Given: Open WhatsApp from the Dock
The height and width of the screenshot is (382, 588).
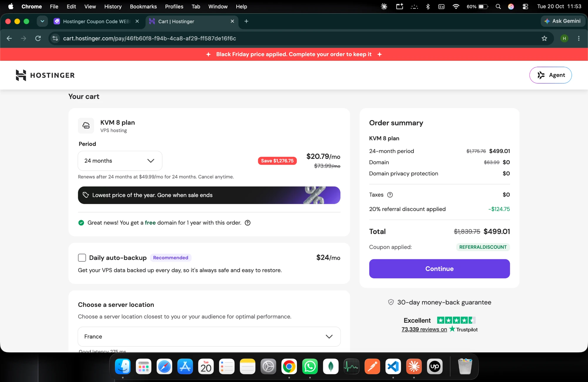Looking at the screenshot, I should pos(310,366).
